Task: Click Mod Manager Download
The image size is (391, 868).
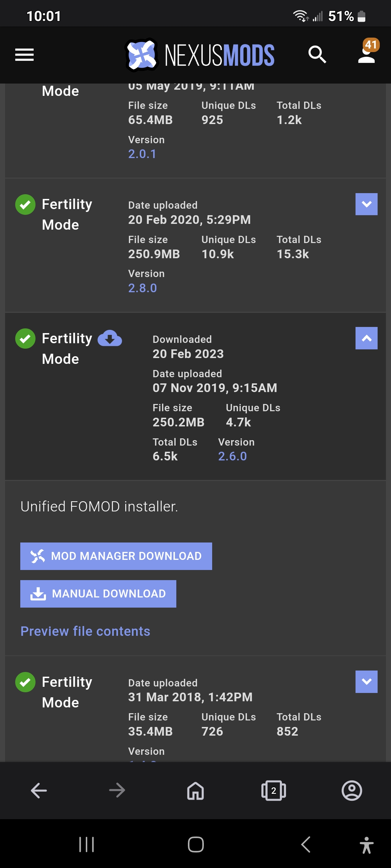Action: (x=116, y=556)
